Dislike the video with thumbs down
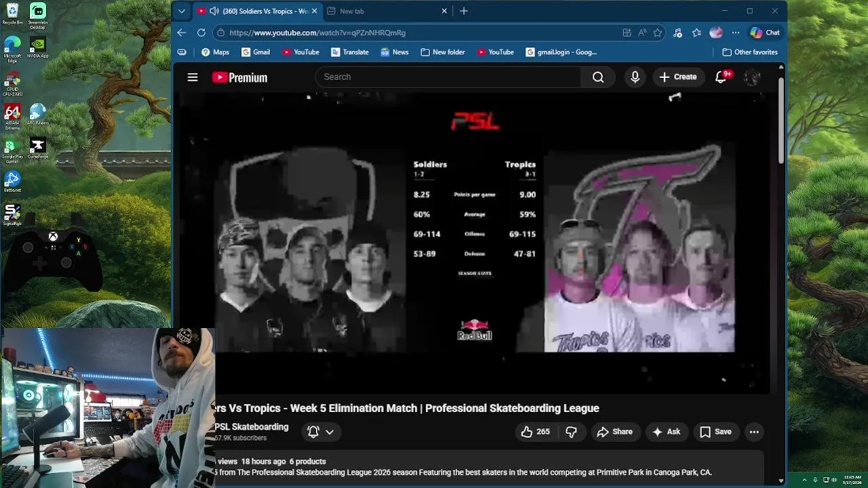The width and height of the screenshot is (868, 488). (571, 432)
